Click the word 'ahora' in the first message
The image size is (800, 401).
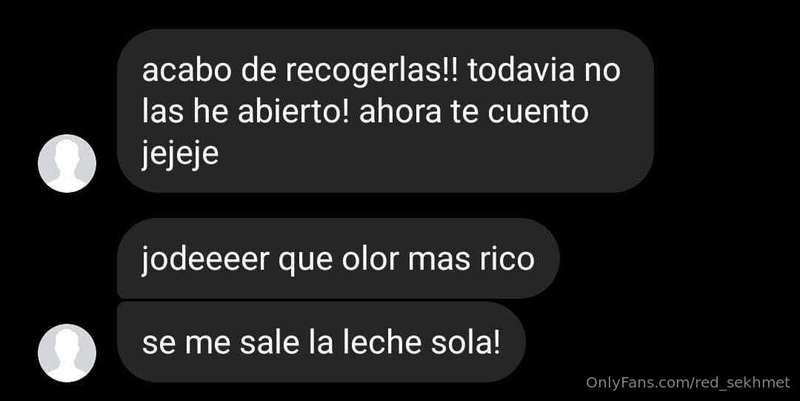400,112
